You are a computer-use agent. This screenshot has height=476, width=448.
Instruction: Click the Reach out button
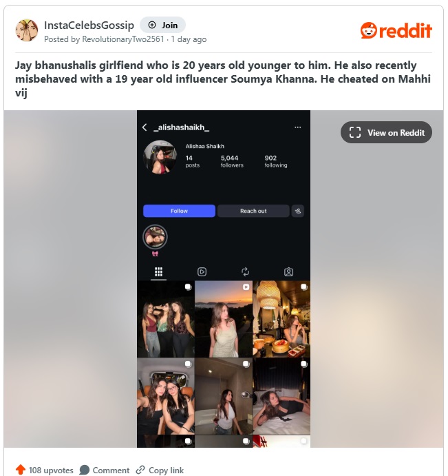point(253,211)
